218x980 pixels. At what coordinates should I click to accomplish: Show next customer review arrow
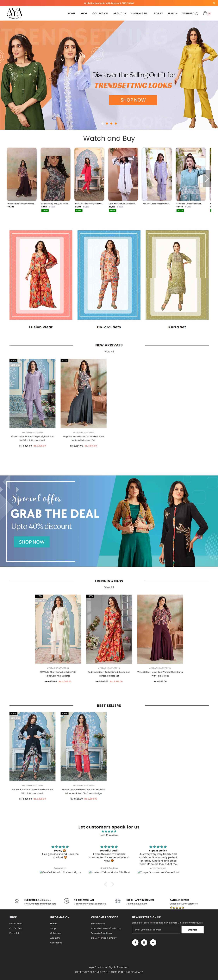(112, 884)
